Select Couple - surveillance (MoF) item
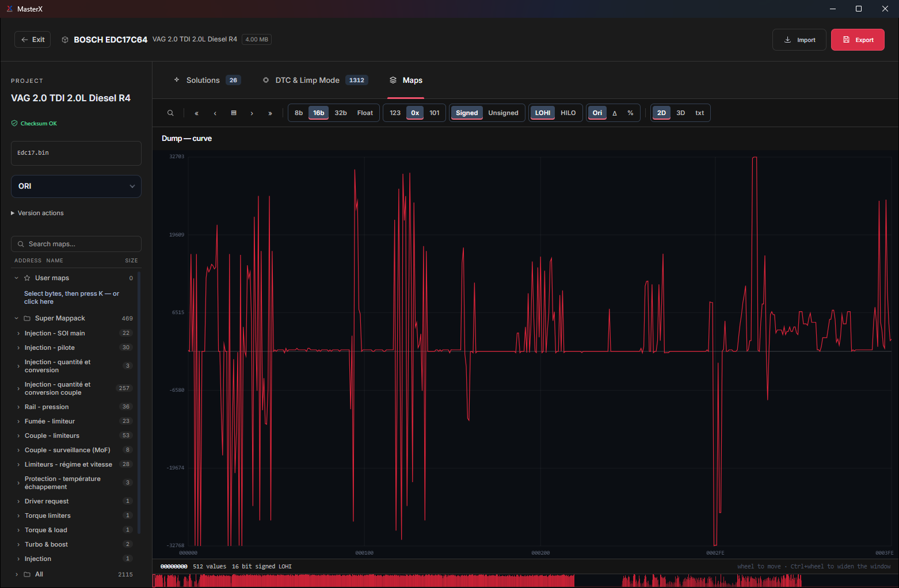899x588 pixels. [x=75, y=450]
